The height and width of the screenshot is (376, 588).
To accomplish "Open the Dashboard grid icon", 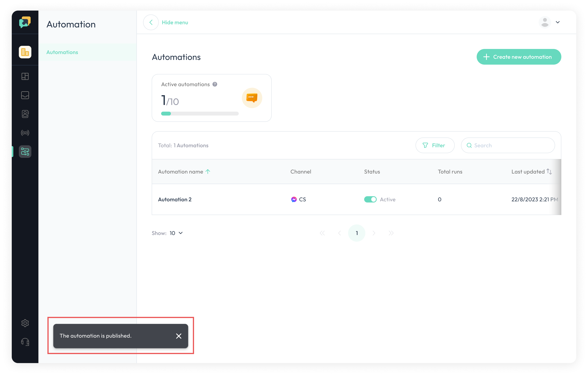I will [x=24, y=76].
